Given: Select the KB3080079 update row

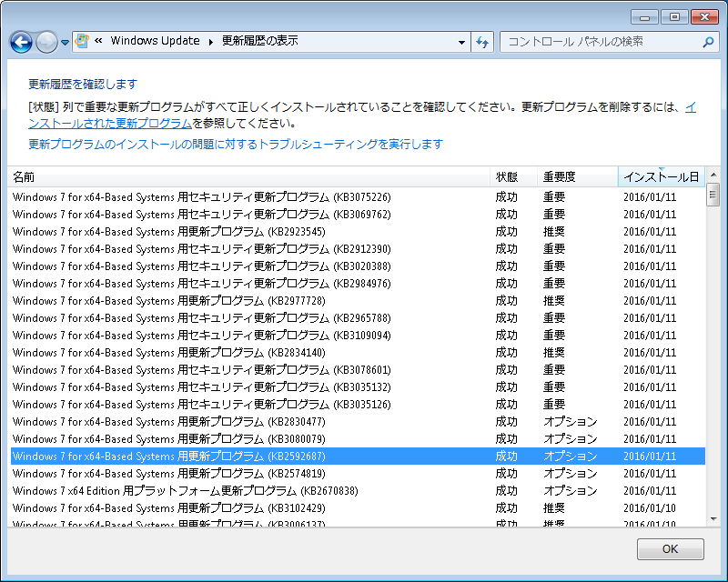Looking at the screenshot, I should pos(358,439).
